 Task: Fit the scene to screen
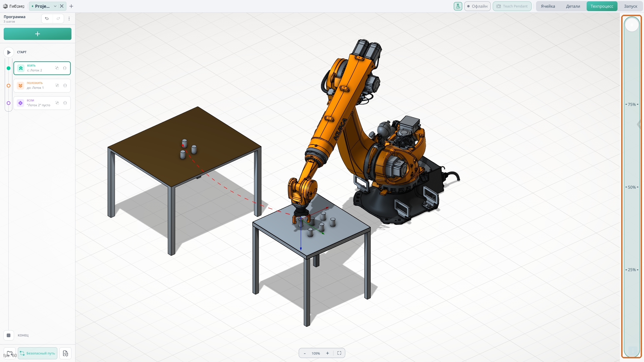339,353
